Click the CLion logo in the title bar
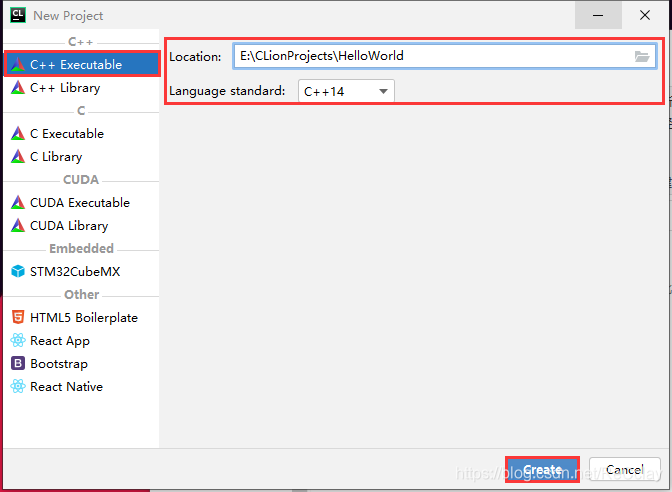The image size is (672, 492). [18, 15]
